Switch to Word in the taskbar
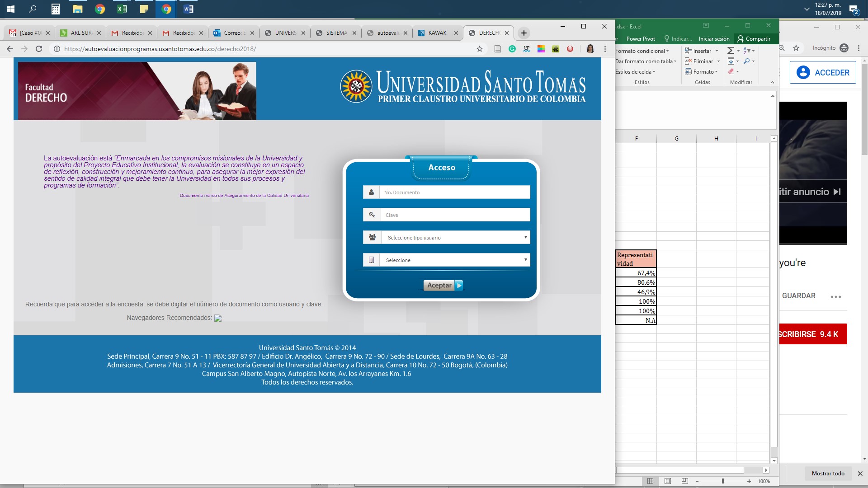868x488 pixels. tap(189, 9)
